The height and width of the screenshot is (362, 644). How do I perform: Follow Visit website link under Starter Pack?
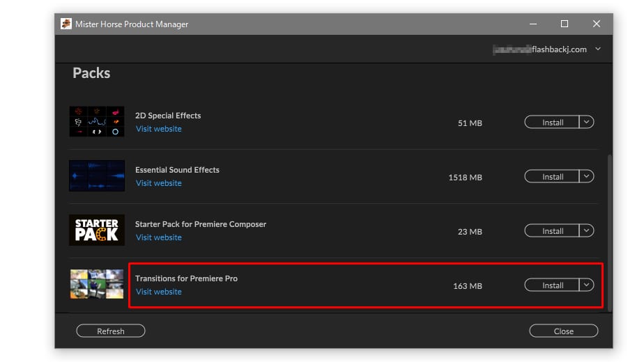(158, 237)
